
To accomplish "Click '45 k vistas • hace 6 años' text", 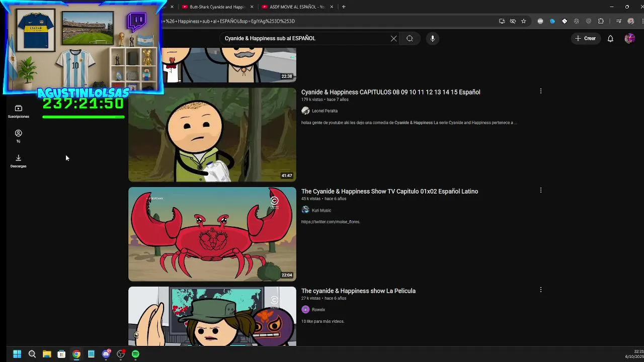I will [x=324, y=199].
